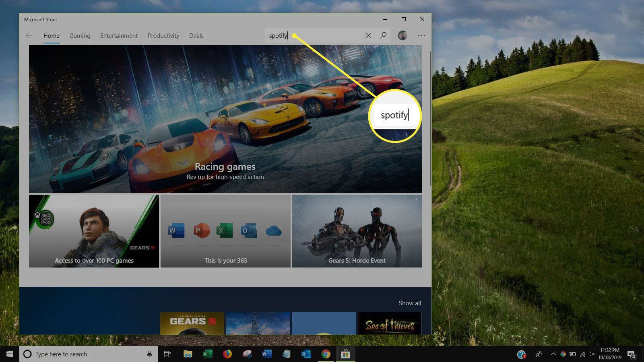Click the Chrome icon in the system tray
Screen dimensions: 644x362
pyautogui.click(x=563, y=354)
